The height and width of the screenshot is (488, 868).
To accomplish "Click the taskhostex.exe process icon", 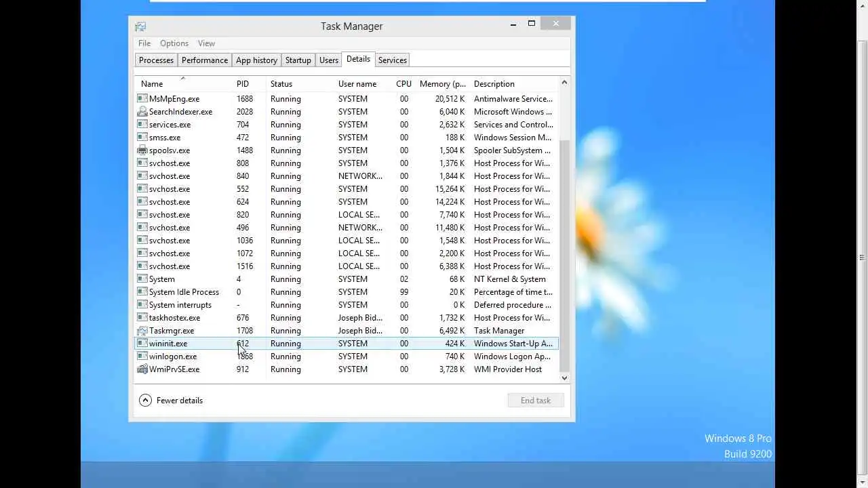I will pyautogui.click(x=142, y=317).
